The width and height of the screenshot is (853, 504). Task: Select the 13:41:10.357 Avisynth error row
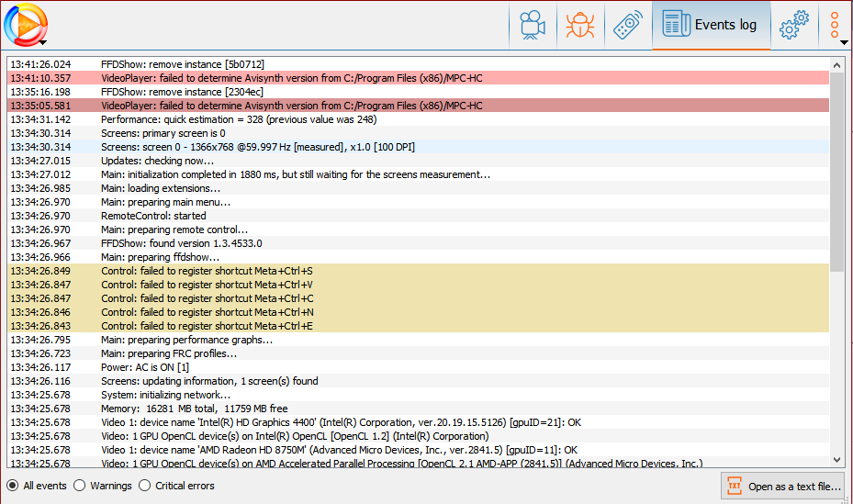pos(419,78)
